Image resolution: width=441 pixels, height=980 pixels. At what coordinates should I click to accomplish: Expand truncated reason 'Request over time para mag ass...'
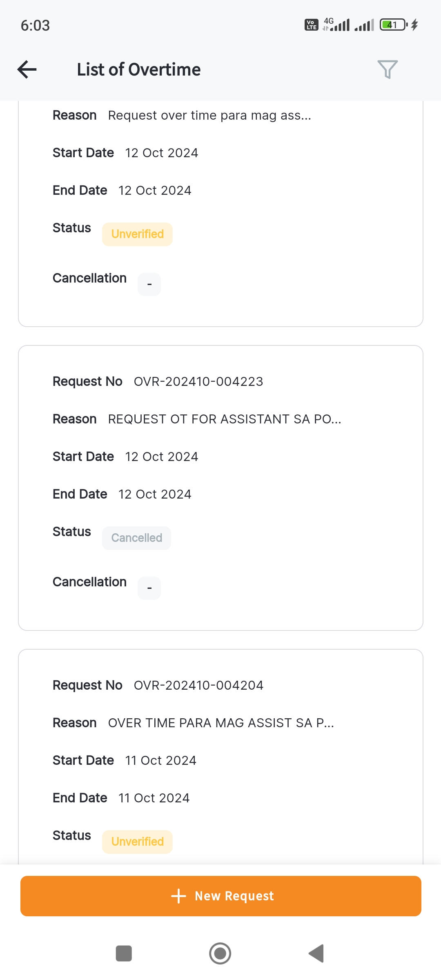click(x=209, y=116)
